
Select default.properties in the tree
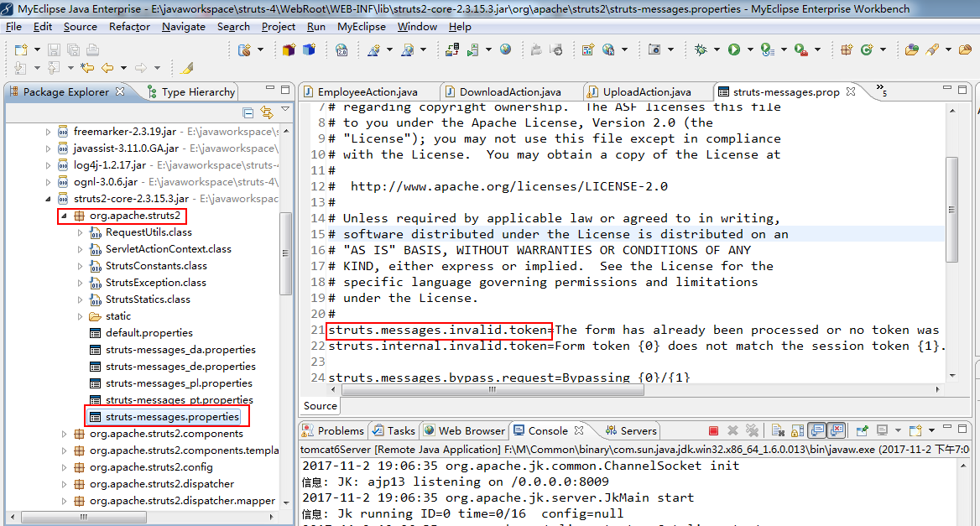pos(149,332)
